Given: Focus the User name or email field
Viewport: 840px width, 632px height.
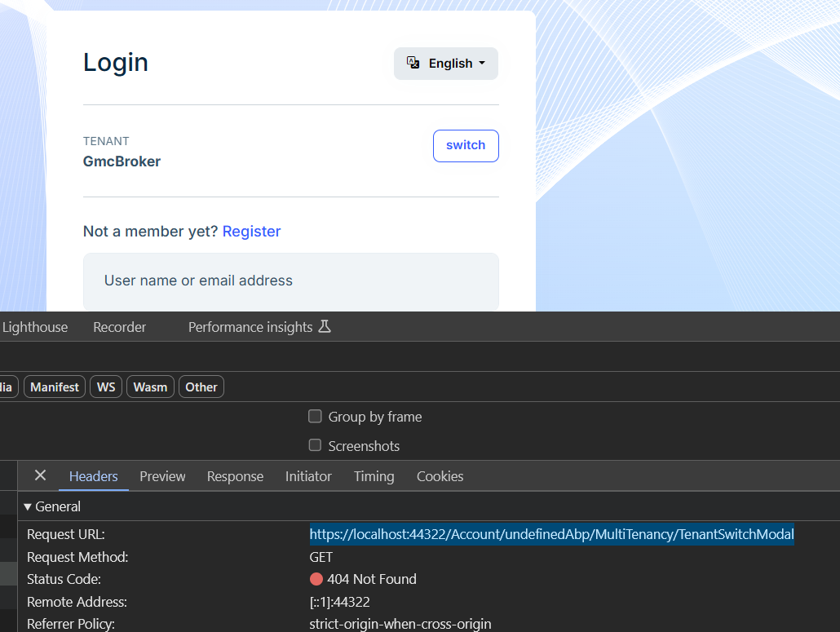Looking at the screenshot, I should point(290,281).
